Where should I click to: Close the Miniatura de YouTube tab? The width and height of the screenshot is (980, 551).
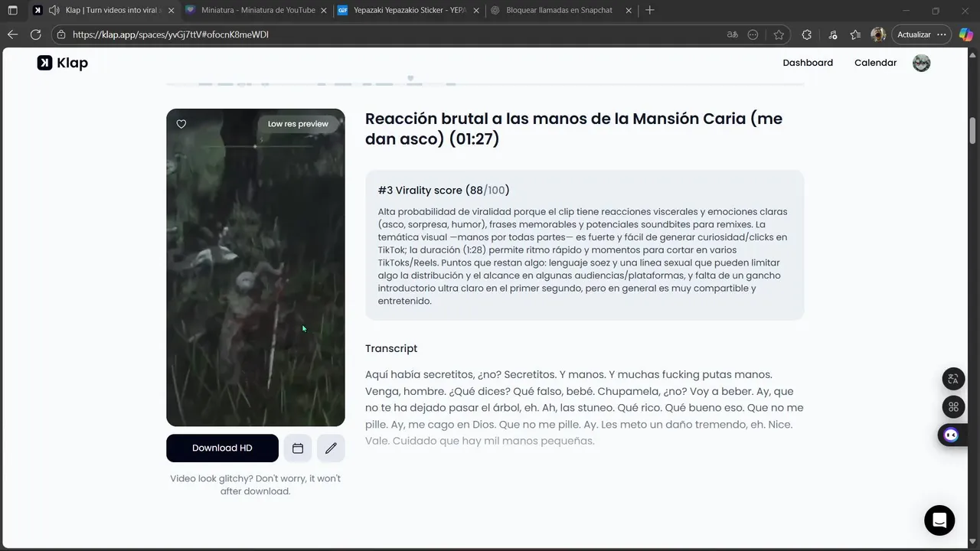click(x=323, y=10)
